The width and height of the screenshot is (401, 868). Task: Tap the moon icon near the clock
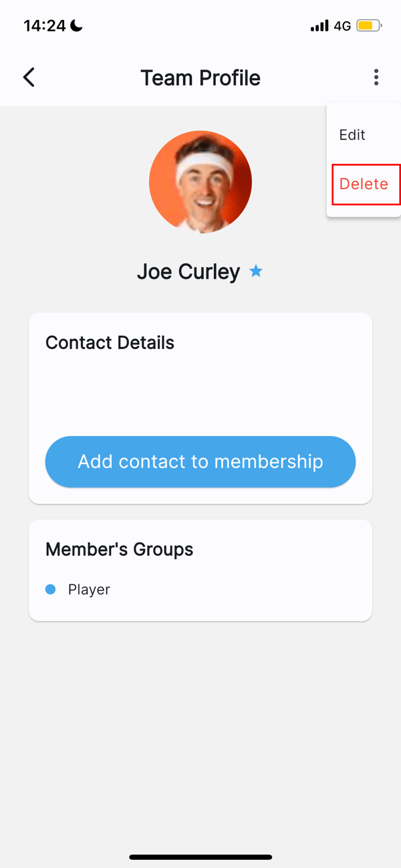74,25
